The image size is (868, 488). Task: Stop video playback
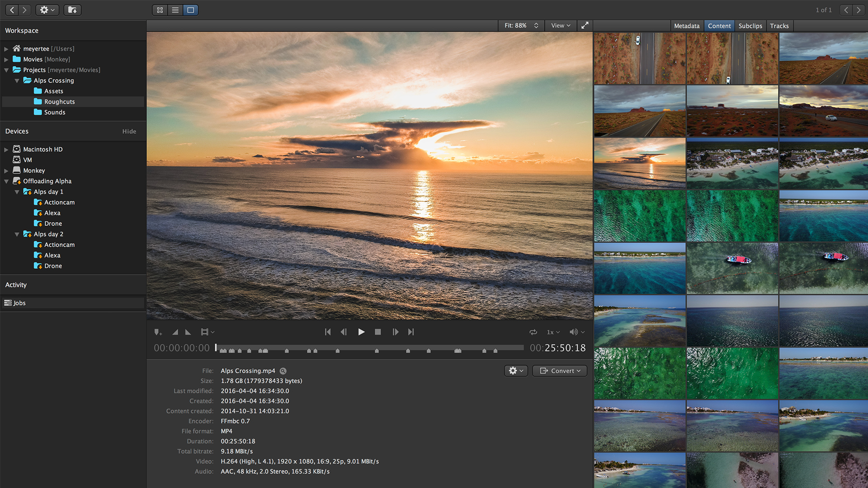pos(378,332)
